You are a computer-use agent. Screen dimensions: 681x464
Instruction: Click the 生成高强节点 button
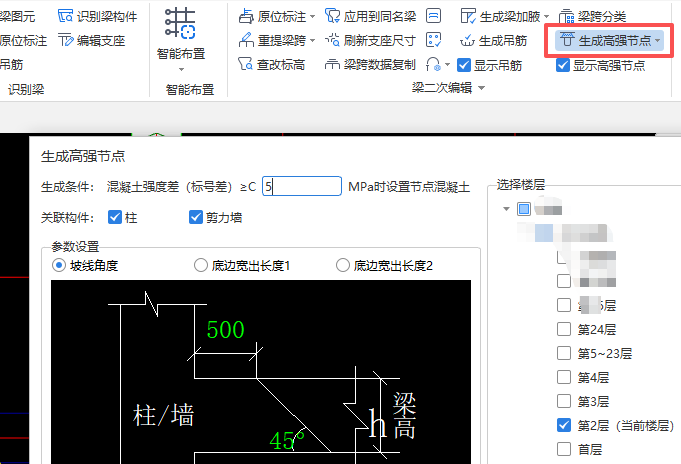609,40
